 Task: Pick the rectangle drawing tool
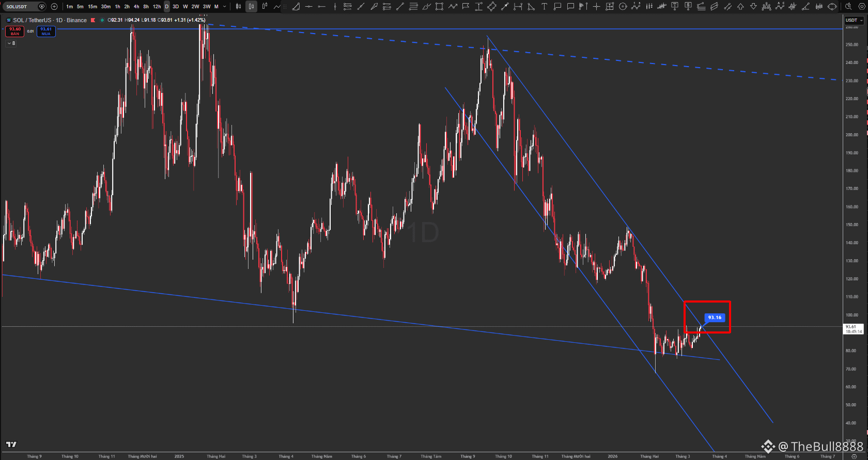pyautogui.click(x=439, y=7)
